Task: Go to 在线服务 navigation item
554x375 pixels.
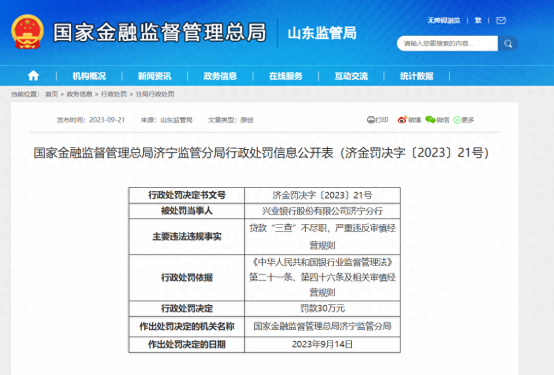Action: 285,76
